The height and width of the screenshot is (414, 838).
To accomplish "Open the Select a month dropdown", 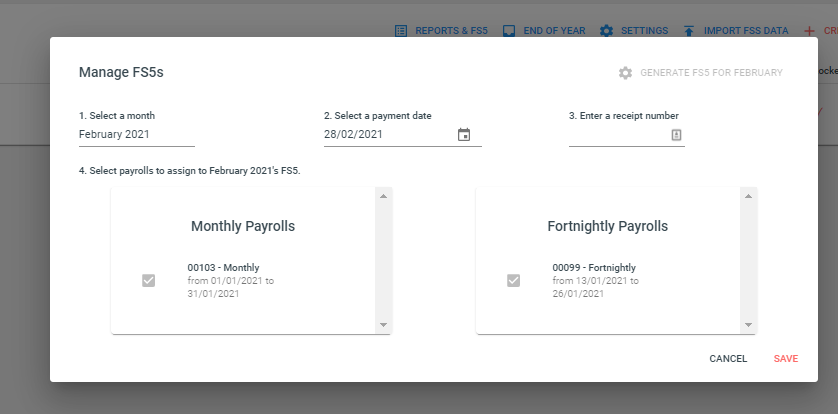I will tap(137, 135).
